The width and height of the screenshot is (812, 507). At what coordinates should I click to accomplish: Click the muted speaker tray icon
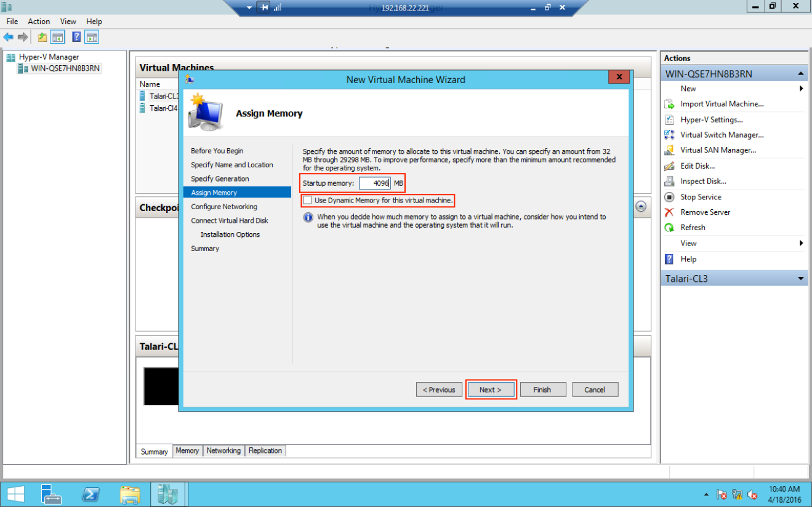coord(752,495)
